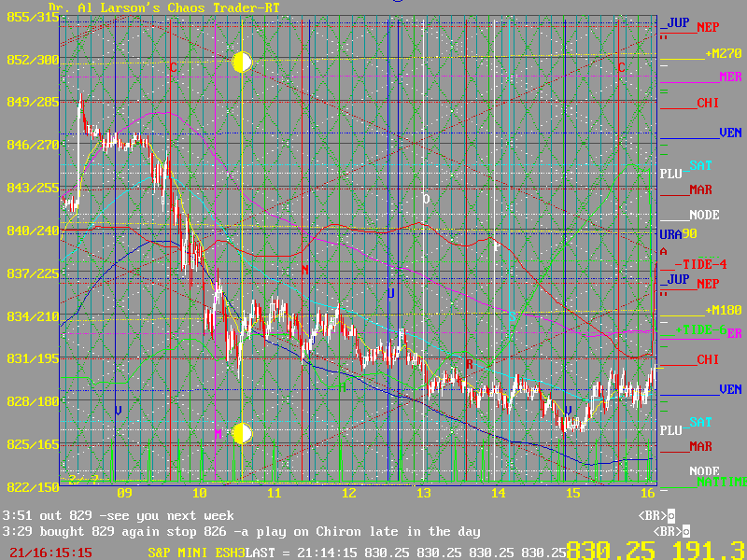Click the lower half-moon phase symbol
Screen dimensions: 747x560
242,433
